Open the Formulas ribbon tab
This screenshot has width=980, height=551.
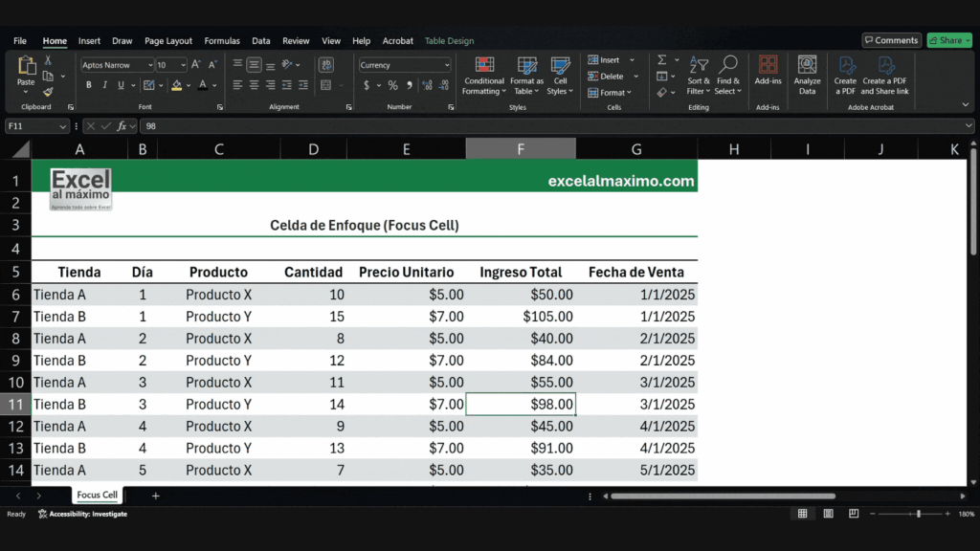click(x=222, y=40)
